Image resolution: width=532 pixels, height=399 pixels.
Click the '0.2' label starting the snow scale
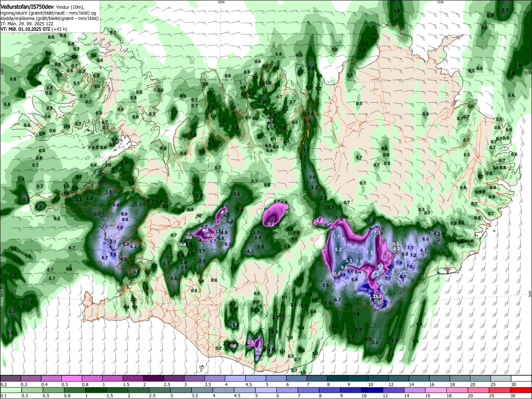3,384
